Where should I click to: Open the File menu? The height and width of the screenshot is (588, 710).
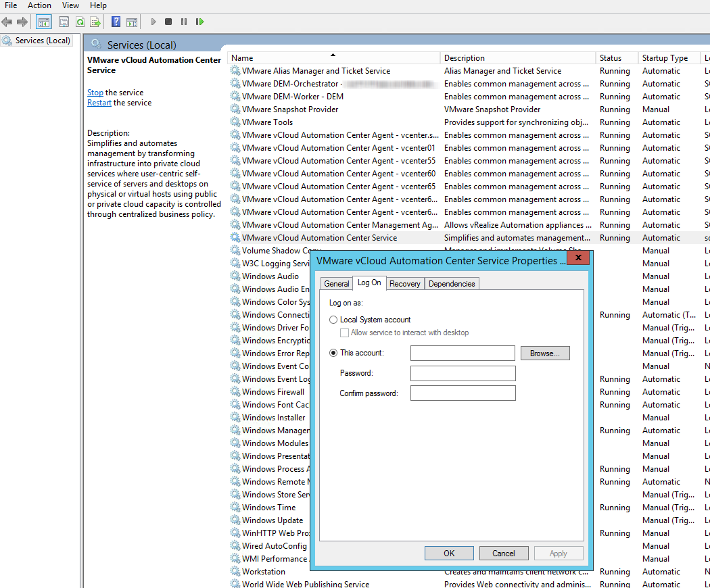(x=11, y=5)
